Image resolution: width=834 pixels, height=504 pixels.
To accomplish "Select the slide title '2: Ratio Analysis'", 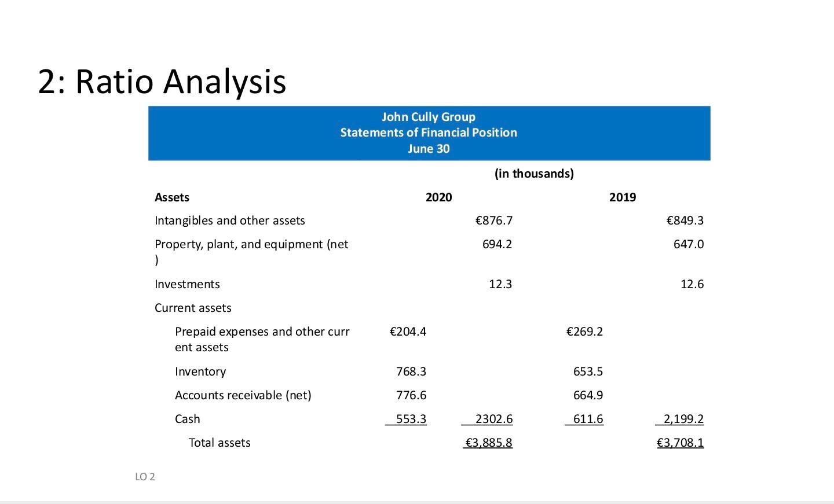I will pos(162,82).
